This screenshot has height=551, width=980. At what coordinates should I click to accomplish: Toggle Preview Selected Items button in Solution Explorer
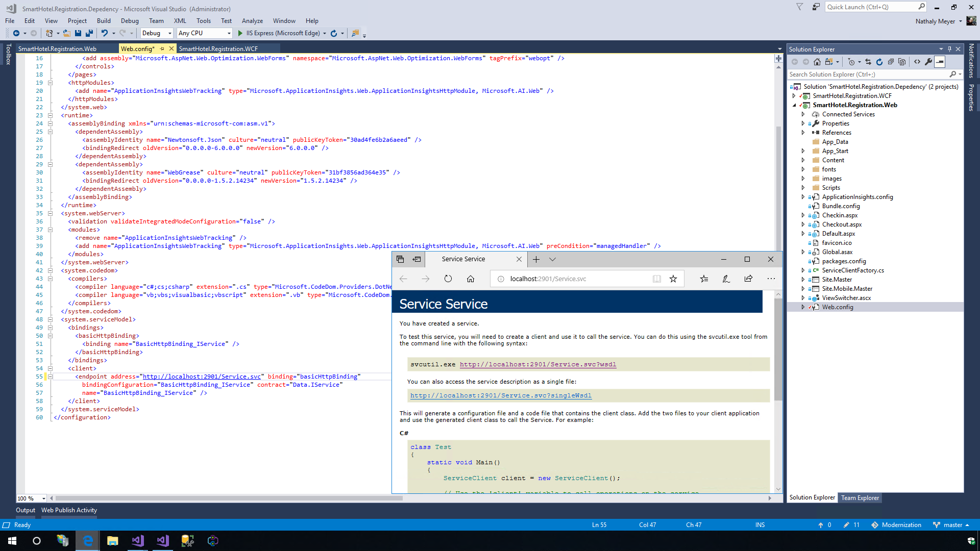click(940, 62)
